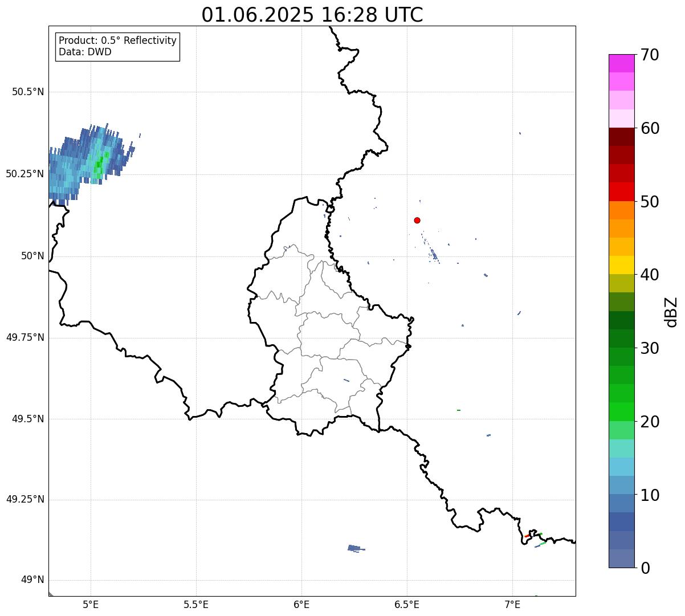The width and height of the screenshot is (685, 616).
Task: Click the 5.5°E longitude tick label
Action: tap(196, 604)
